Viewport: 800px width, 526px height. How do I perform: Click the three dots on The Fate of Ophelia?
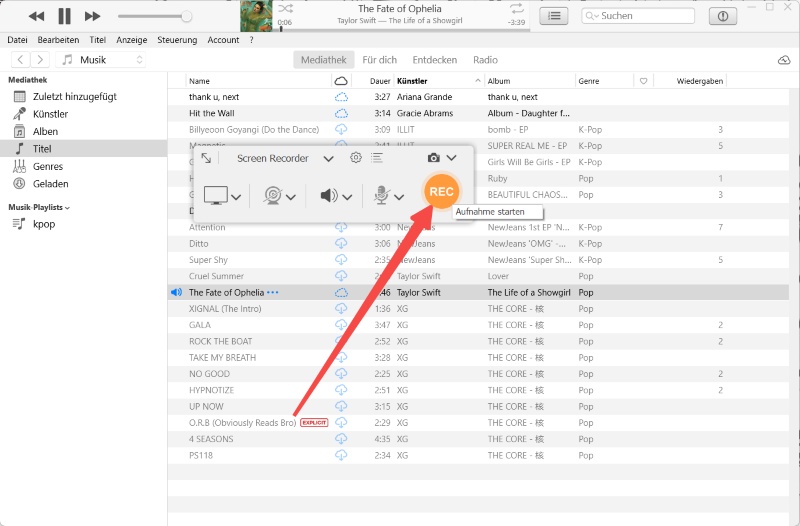coord(272,292)
